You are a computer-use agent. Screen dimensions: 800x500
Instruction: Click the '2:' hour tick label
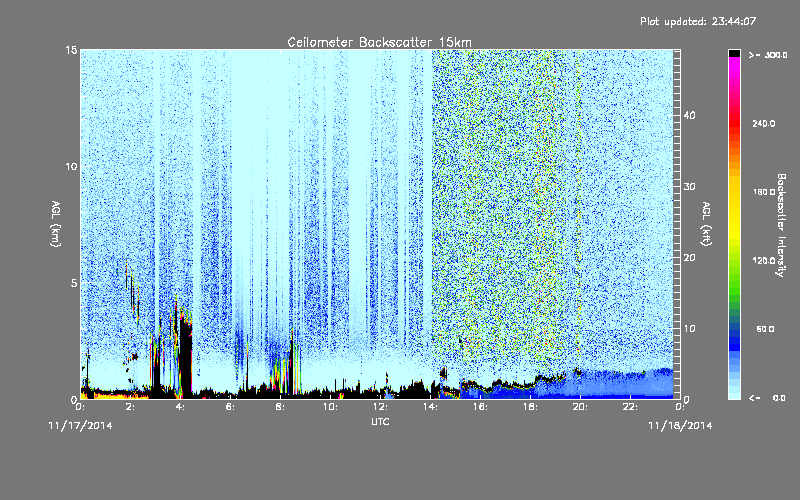pos(131,407)
